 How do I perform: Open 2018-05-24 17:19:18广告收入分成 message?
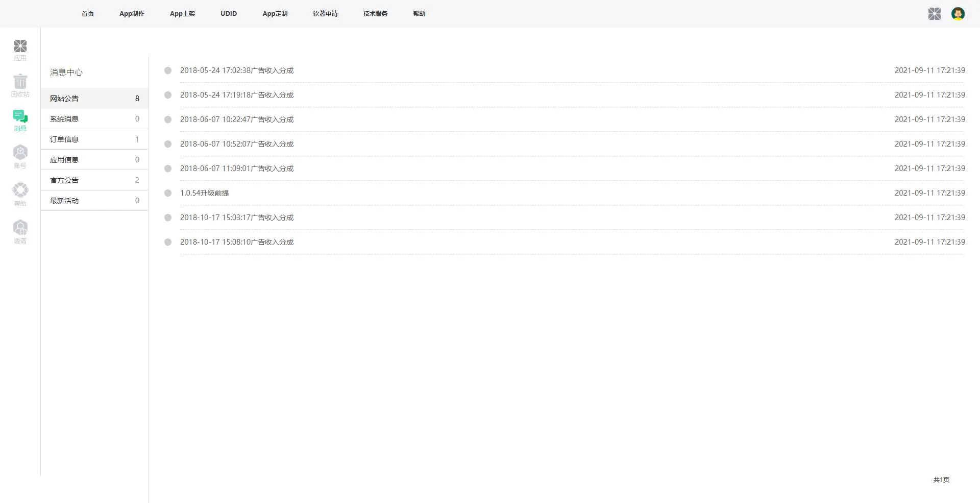(x=237, y=95)
